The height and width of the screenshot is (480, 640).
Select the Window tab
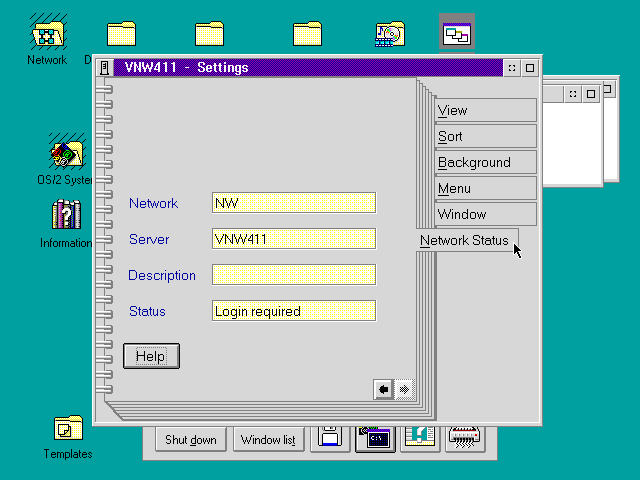485,214
